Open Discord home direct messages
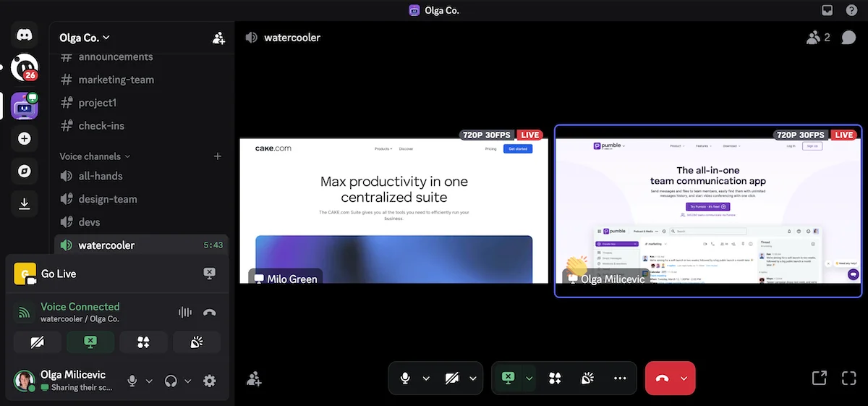 (25, 33)
